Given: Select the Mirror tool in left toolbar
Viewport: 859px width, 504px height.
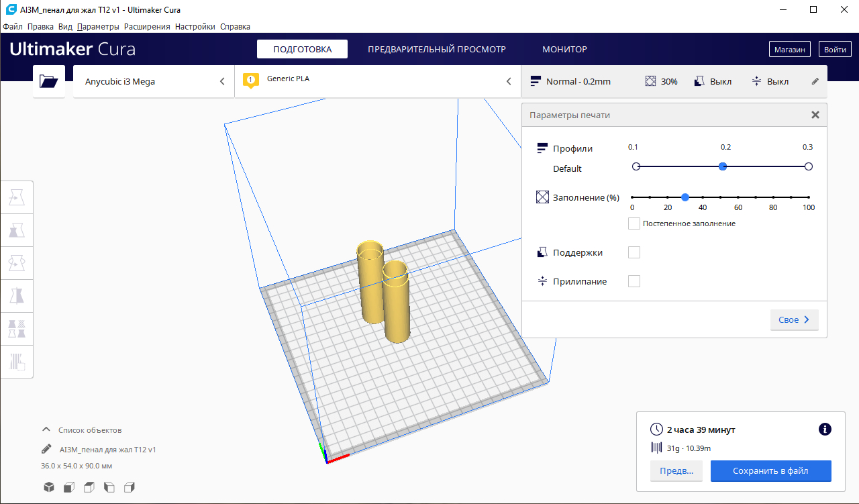Looking at the screenshot, I should tap(17, 296).
